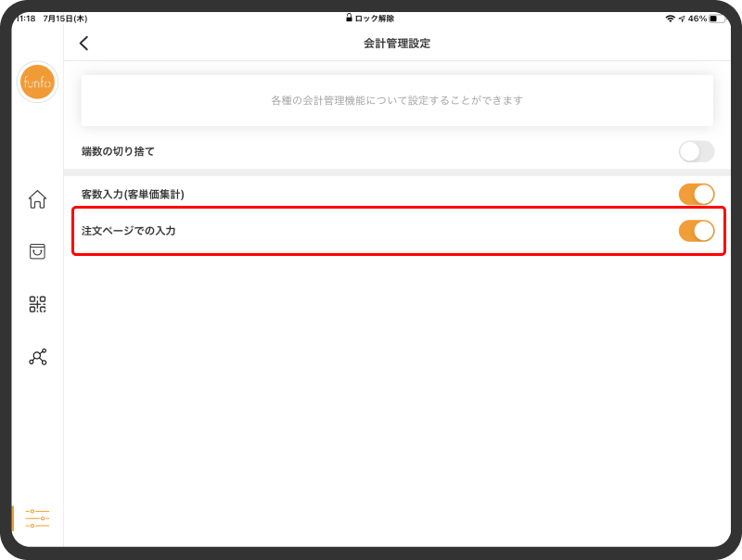Open the Home sidebar icon
Image resolution: width=742 pixels, height=560 pixels.
pyautogui.click(x=37, y=199)
